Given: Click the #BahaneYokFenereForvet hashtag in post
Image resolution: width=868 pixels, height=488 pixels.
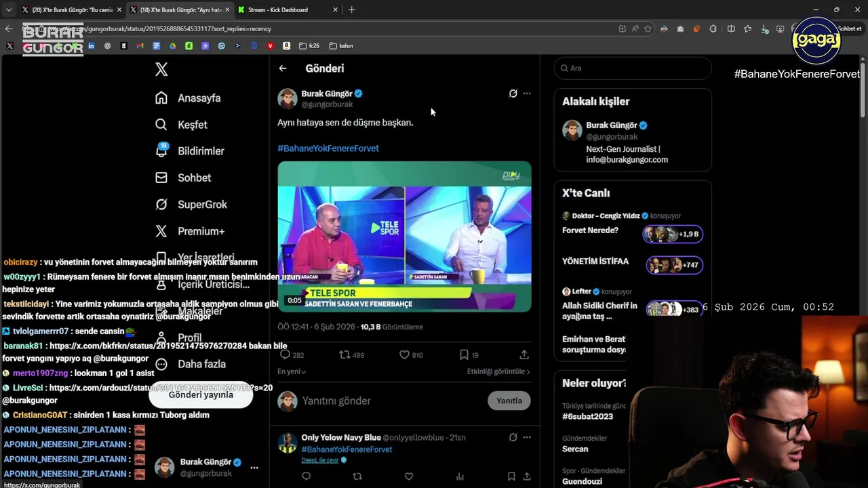Looking at the screenshot, I should pyautogui.click(x=328, y=148).
